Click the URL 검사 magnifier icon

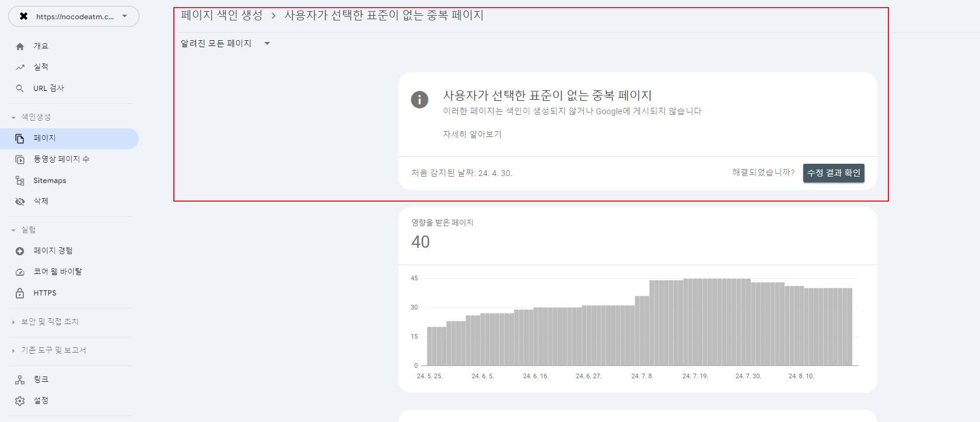(x=20, y=89)
